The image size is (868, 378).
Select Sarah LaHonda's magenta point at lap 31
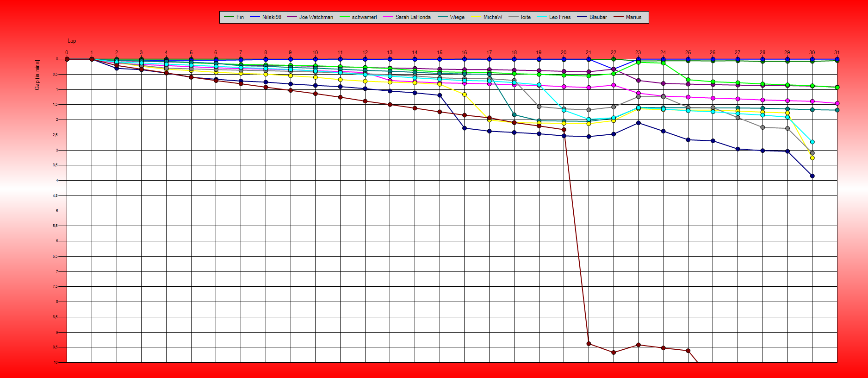837,103
